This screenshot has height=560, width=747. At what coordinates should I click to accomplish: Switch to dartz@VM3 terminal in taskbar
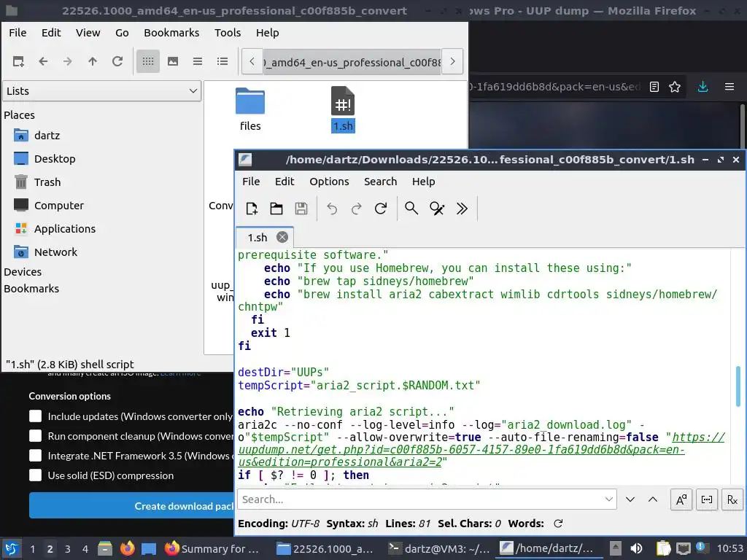tap(438, 548)
